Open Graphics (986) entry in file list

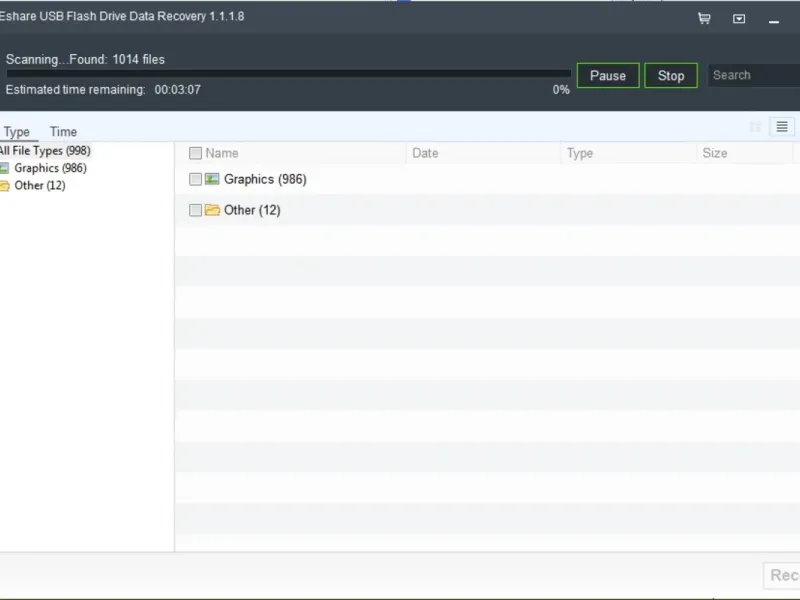(265, 179)
